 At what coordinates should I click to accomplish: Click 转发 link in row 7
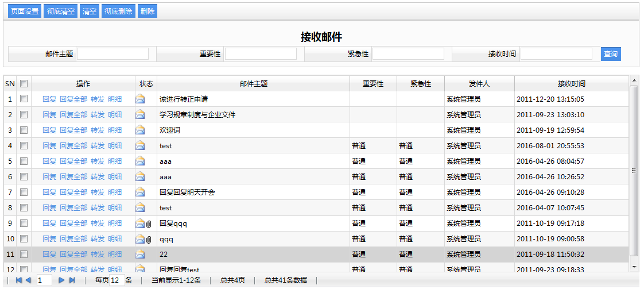point(98,192)
